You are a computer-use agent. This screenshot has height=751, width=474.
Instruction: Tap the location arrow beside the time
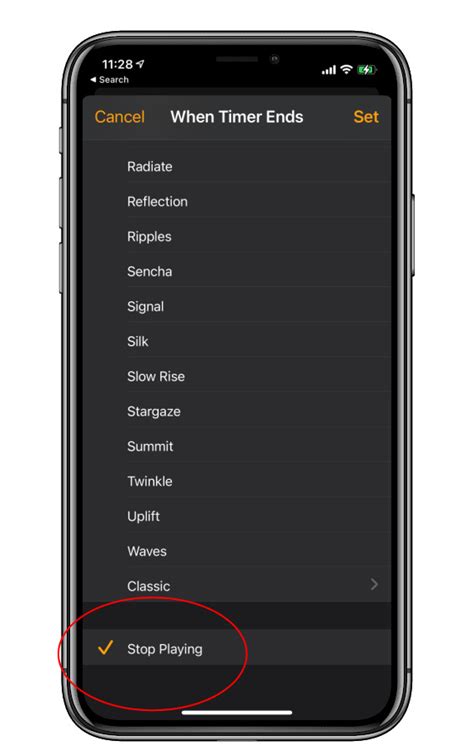[140, 64]
